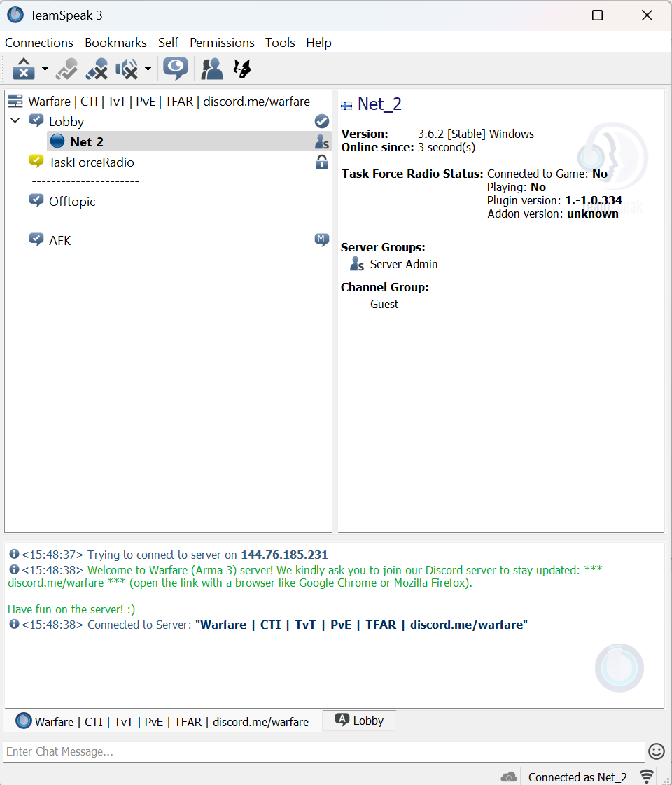
Task: Collapse the Lobby channel
Action: (15, 120)
